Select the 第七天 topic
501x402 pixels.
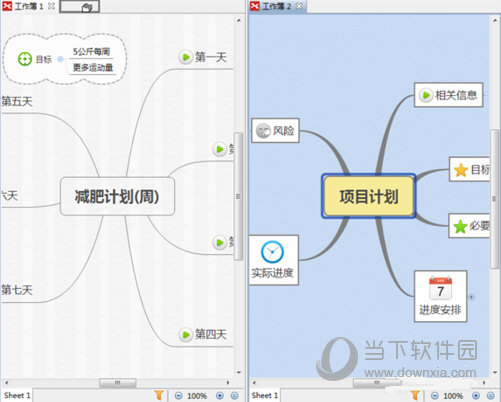coord(17,290)
